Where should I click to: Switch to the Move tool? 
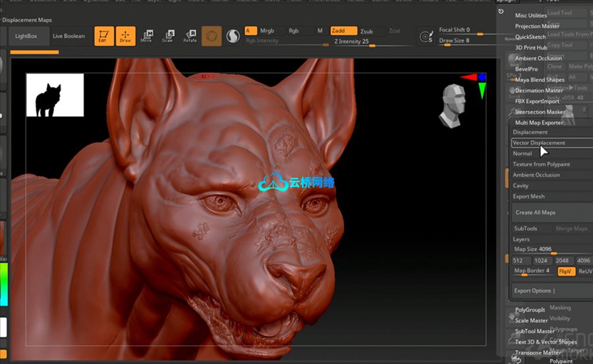point(146,36)
